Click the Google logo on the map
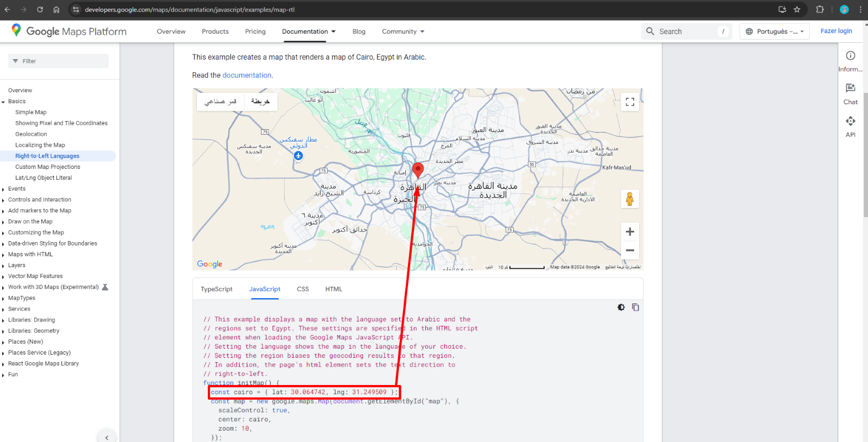Screen dimensions: 868x442 tap(210, 264)
